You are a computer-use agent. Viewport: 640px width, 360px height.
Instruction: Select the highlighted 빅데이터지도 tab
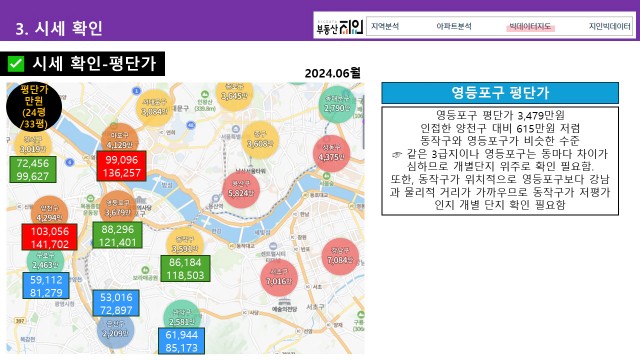coord(530,27)
